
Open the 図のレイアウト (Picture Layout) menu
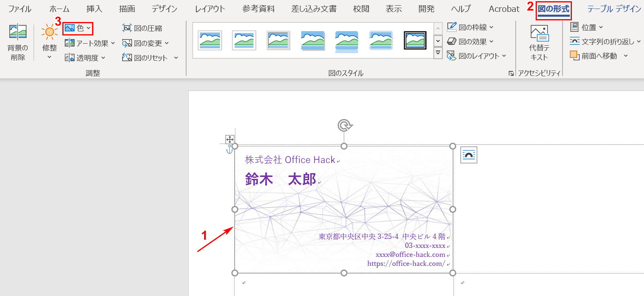[477, 56]
